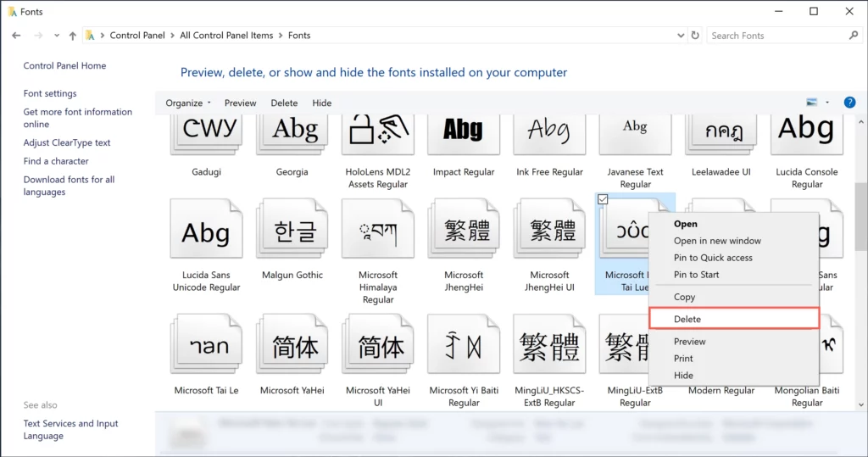Select the Microsoft JhengHei UI font
Viewport: 868px width, 457px height.
click(549, 229)
